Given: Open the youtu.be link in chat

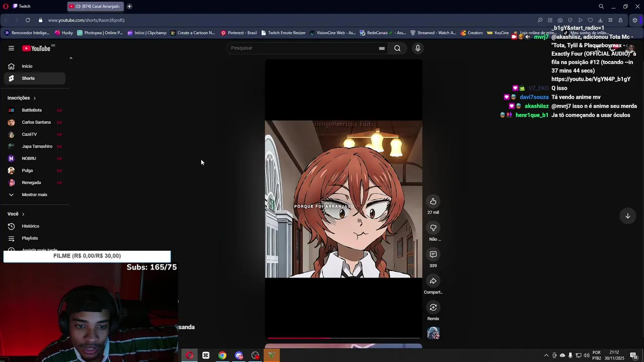Looking at the screenshot, I should (x=591, y=79).
